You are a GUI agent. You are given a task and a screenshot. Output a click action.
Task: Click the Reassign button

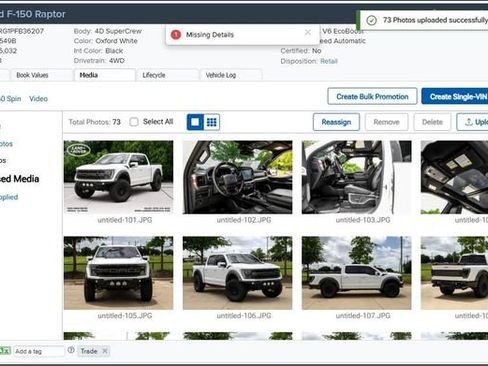tap(336, 122)
